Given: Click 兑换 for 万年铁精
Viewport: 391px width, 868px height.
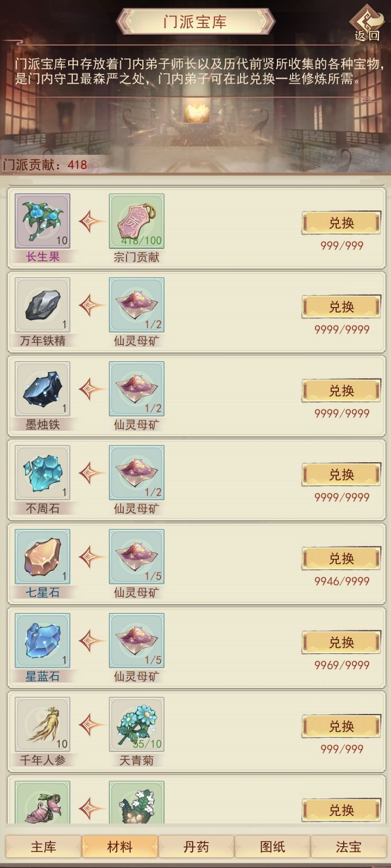Looking at the screenshot, I should tap(342, 307).
